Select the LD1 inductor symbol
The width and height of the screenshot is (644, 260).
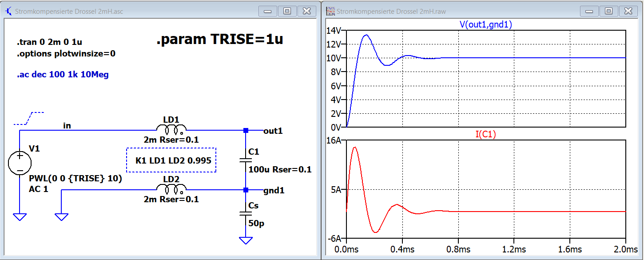click(x=171, y=130)
